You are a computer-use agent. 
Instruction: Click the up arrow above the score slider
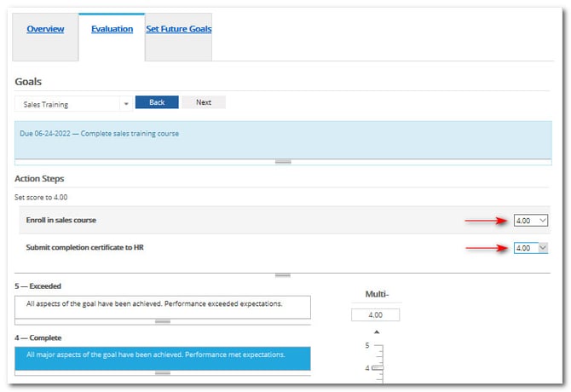376,331
